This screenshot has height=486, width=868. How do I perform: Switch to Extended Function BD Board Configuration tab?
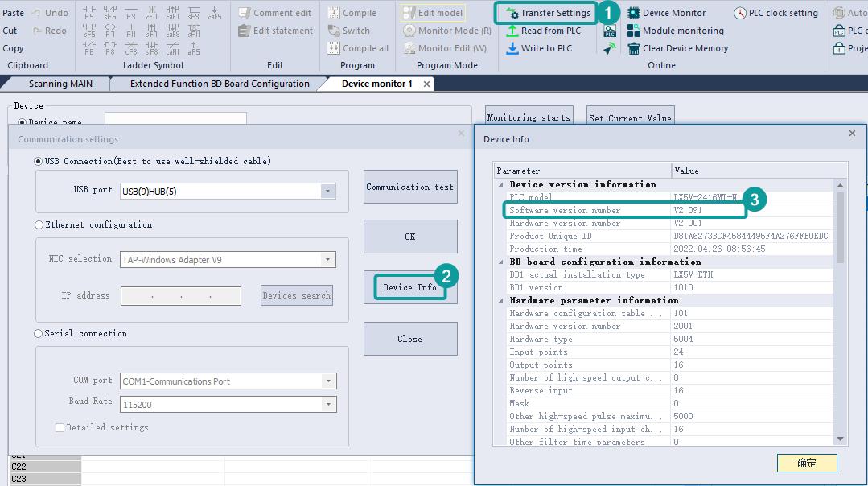(x=220, y=84)
